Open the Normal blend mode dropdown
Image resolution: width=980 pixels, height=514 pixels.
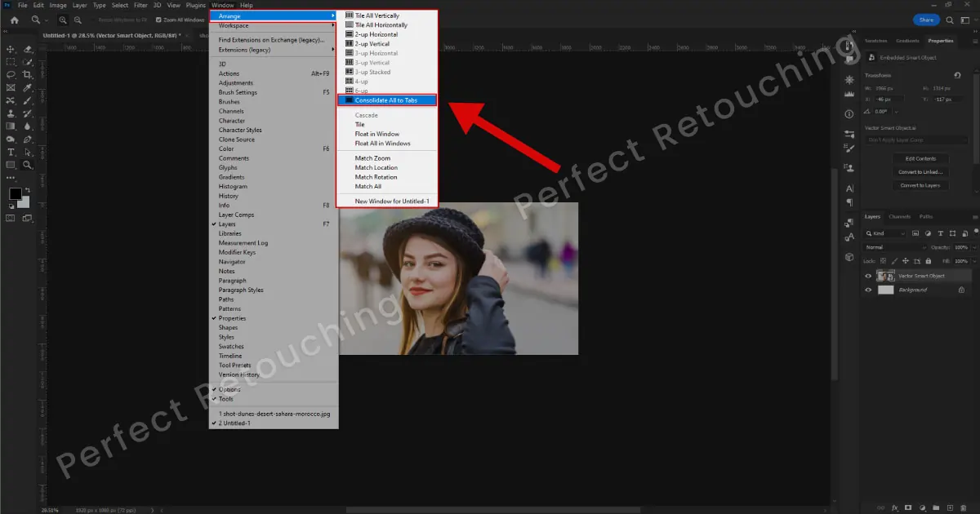[x=890, y=247]
